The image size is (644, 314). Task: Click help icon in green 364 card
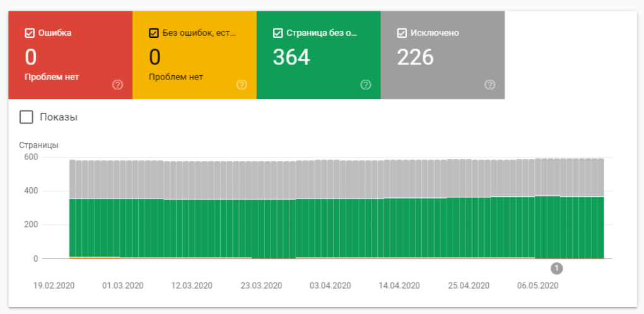pyautogui.click(x=366, y=85)
